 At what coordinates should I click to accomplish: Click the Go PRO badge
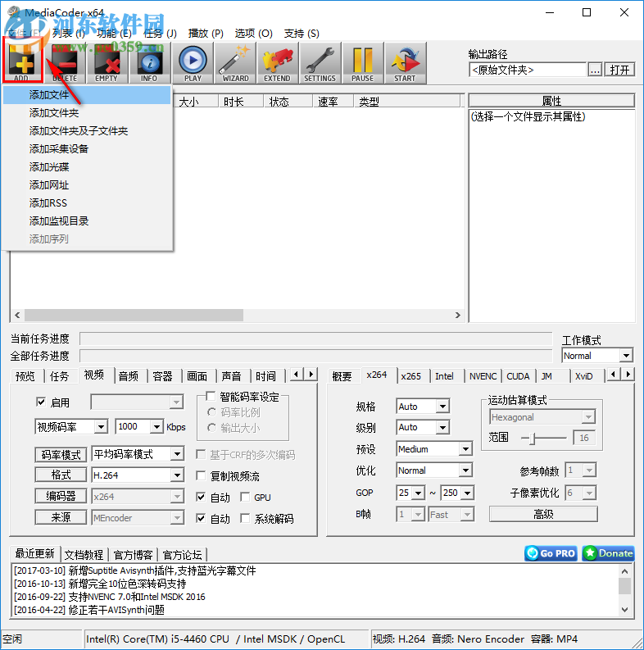click(551, 553)
